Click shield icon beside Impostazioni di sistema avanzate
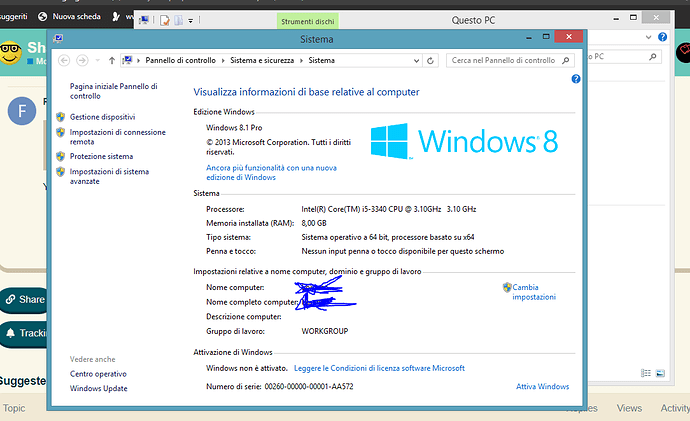Viewport: 690px width, 421px height. tap(61, 172)
